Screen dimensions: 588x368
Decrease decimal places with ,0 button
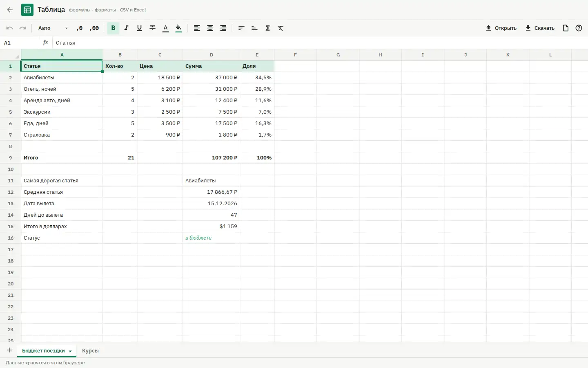click(80, 28)
